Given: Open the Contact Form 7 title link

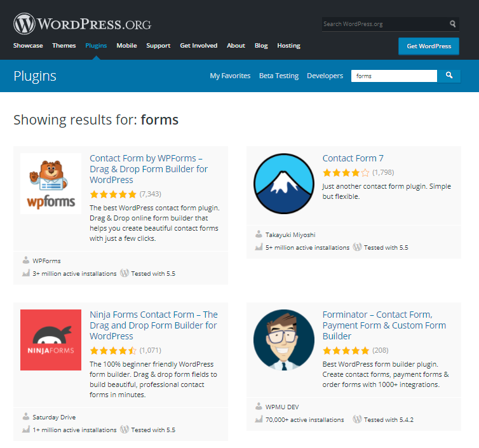Looking at the screenshot, I should coord(353,158).
